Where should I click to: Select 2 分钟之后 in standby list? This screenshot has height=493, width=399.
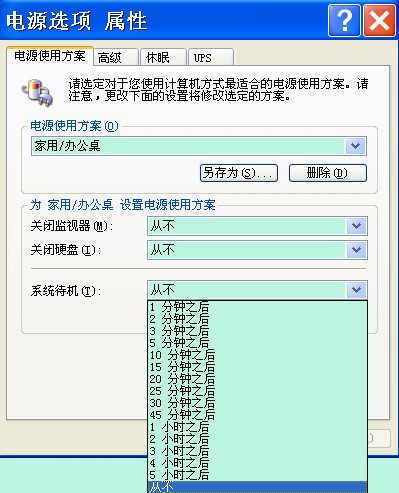(257, 319)
